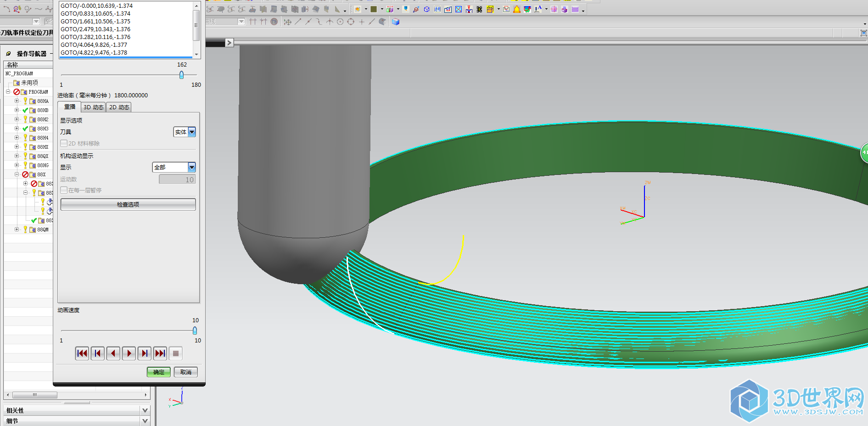Expand the 88H2 program group
868x426 pixels.
pos(17,119)
